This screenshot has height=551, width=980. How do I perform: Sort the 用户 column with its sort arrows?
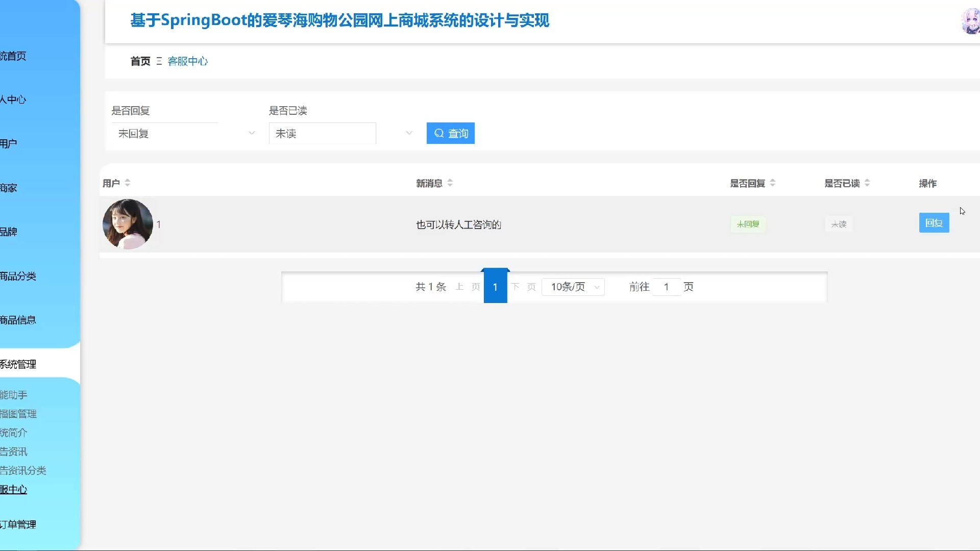point(128,183)
